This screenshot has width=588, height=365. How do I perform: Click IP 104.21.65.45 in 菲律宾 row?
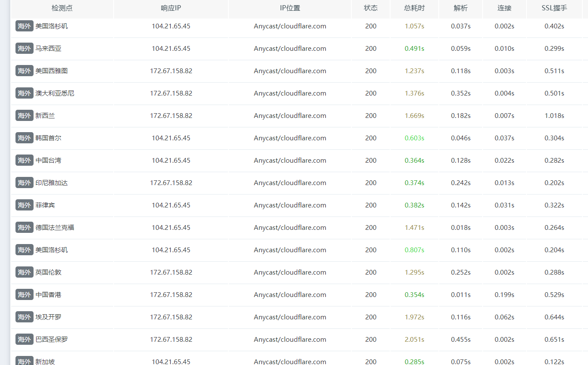tap(171, 205)
